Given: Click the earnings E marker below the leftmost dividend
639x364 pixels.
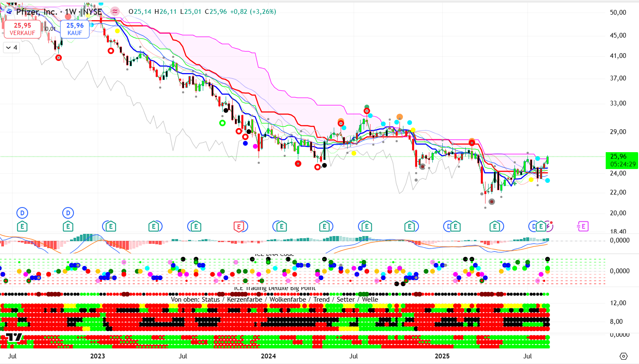Looking at the screenshot, I should 22,226.
